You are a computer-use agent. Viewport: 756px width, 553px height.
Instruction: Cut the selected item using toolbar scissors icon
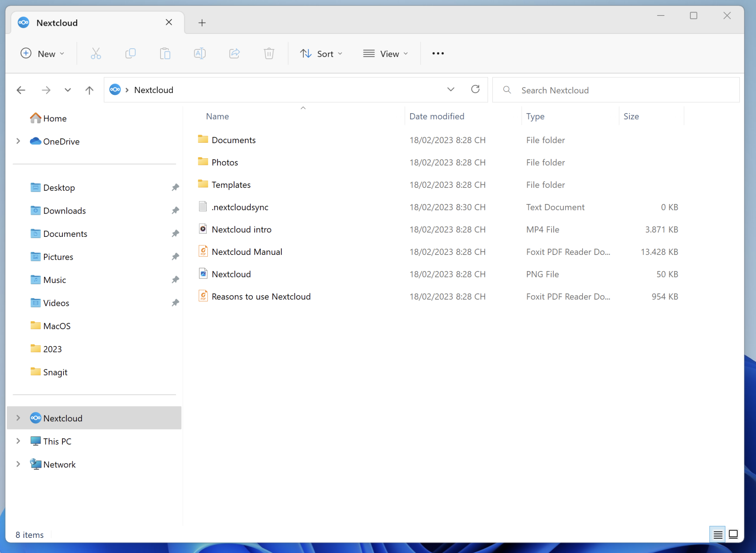(96, 53)
